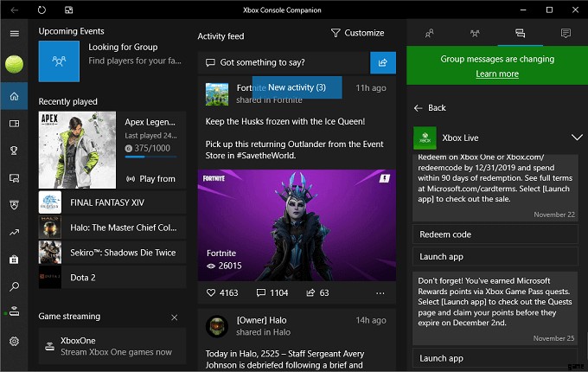The height and width of the screenshot is (372, 588).
Task: Click the Search magnifier in the sidebar
Action: coord(14,286)
